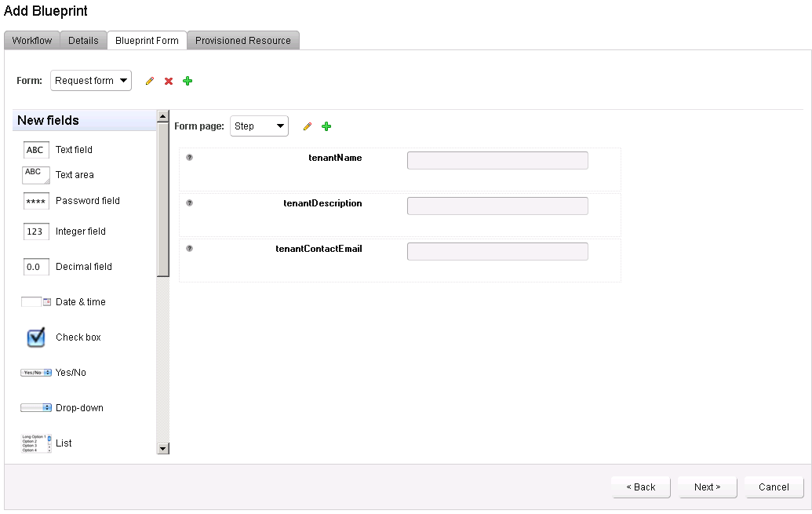Add a new form page green plus
812x514 pixels.
pos(326,126)
